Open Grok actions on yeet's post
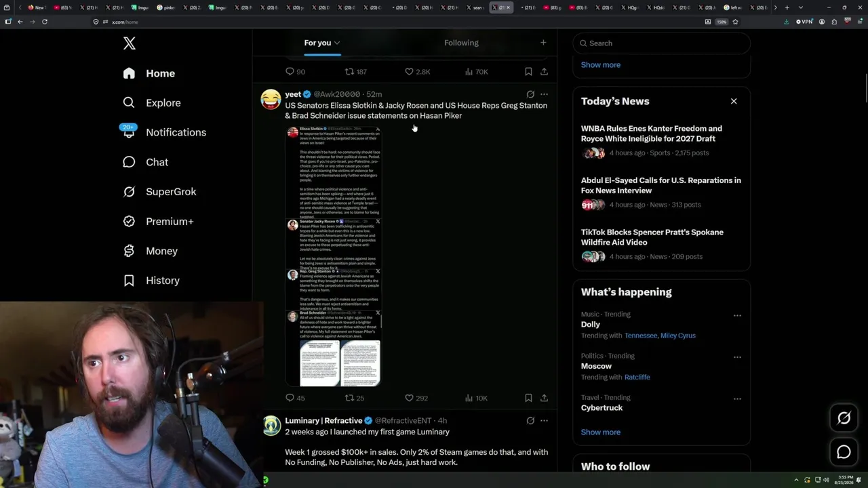The height and width of the screenshot is (488, 868). pyautogui.click(x=530, y=94)
